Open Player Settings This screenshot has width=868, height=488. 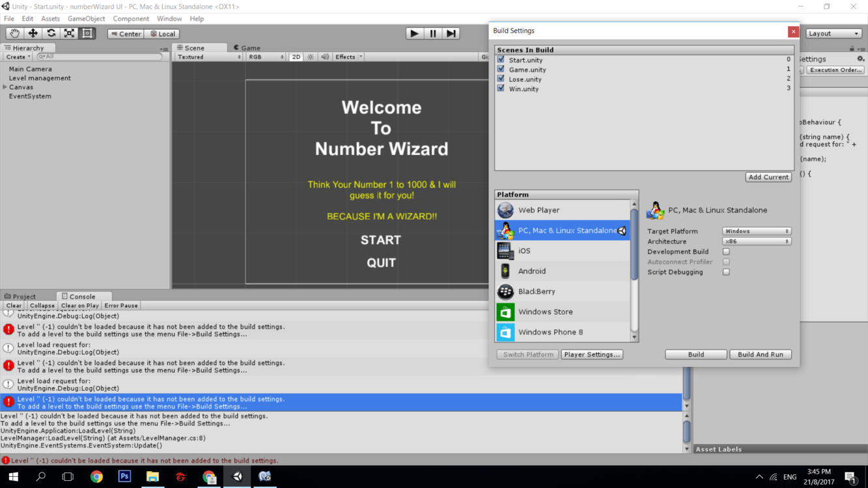click(x=591, y=354)
